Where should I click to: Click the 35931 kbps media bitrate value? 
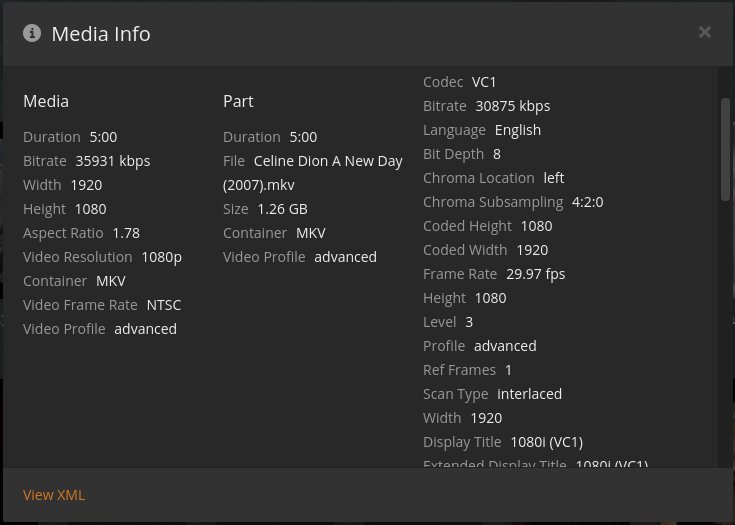(113, 161)
